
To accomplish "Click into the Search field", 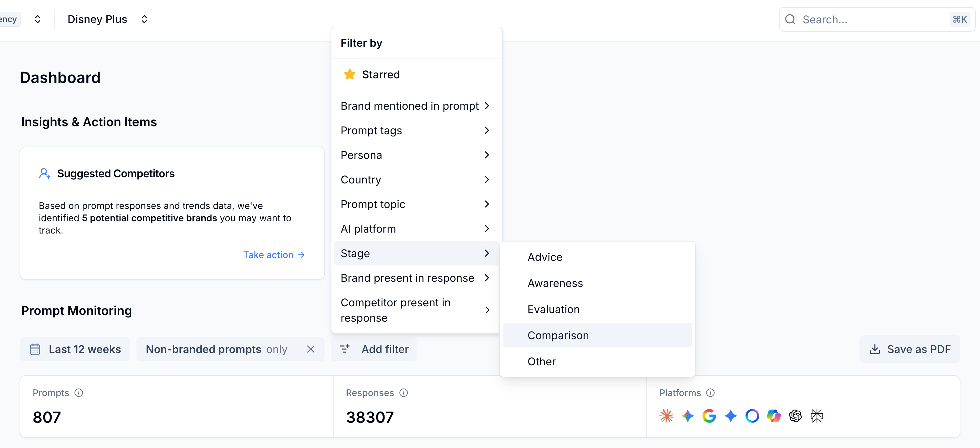I will (877, 19).
